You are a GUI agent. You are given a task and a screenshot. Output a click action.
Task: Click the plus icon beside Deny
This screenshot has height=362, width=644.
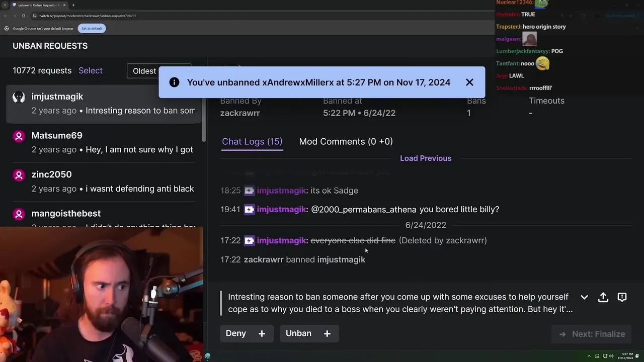(262, 333)
